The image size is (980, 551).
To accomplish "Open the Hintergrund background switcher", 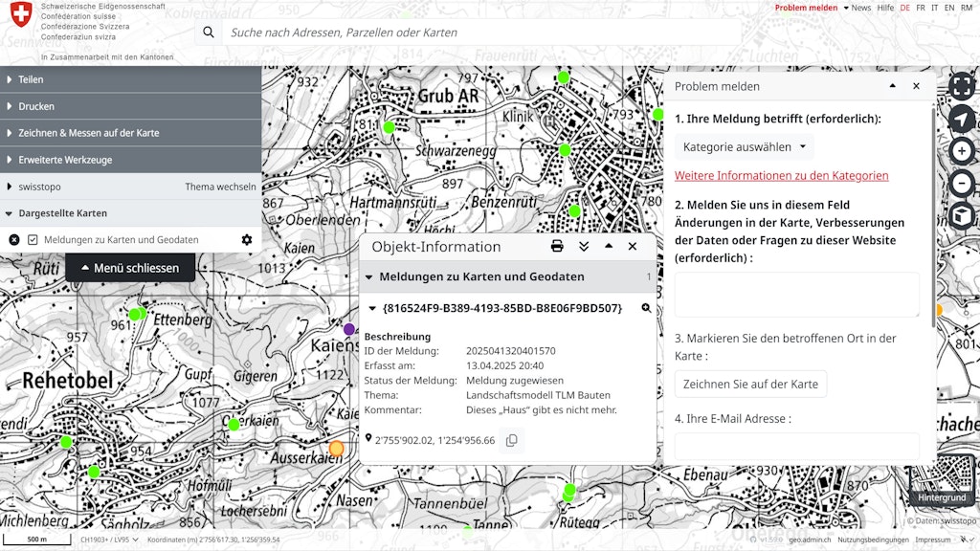I will click(941, 497).
